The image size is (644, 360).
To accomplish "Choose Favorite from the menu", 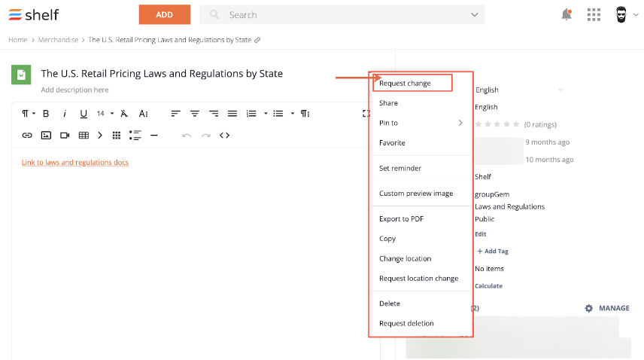I will (x=392, y=143).
